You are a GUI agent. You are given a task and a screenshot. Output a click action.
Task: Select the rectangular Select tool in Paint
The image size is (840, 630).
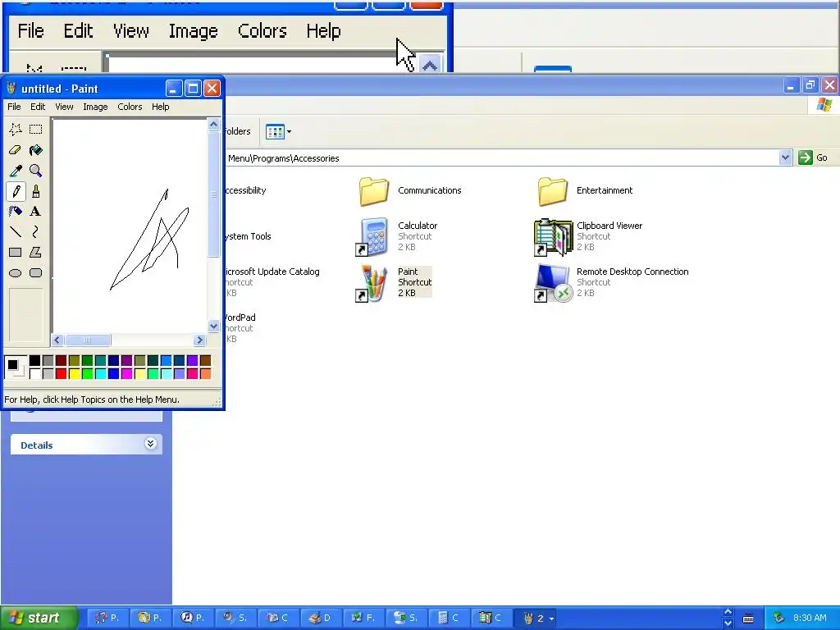tap(36, 129)
